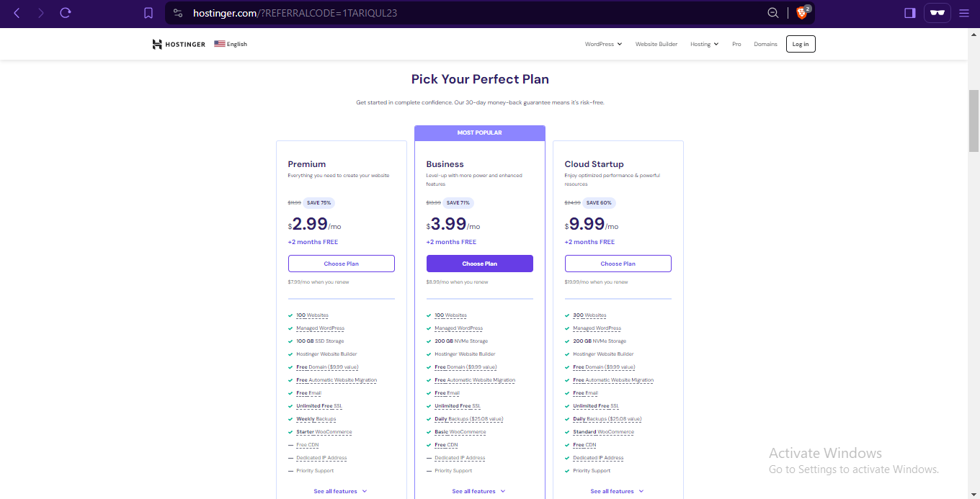Open the Hosting dropdown menu
The width and height of the screenshot is (980, 499).
pos(704,44)
